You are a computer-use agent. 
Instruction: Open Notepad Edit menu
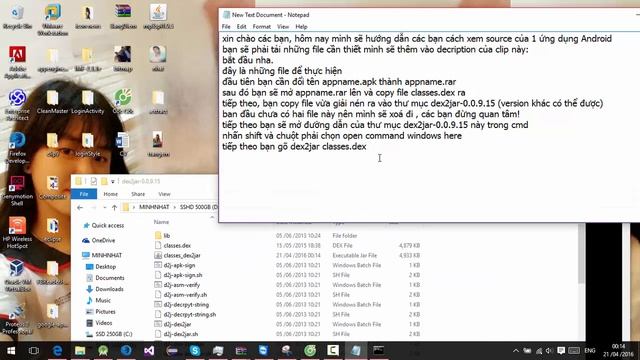[x=241, y=27]
